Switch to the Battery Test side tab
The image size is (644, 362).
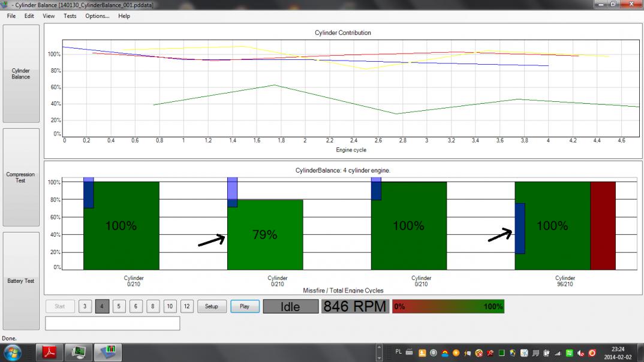21,280
